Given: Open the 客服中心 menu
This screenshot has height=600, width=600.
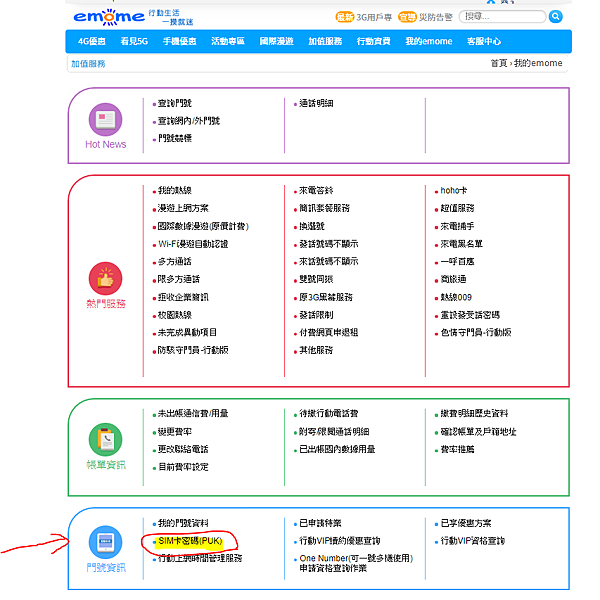Looking at the screenshot, I should pos(484,41).
